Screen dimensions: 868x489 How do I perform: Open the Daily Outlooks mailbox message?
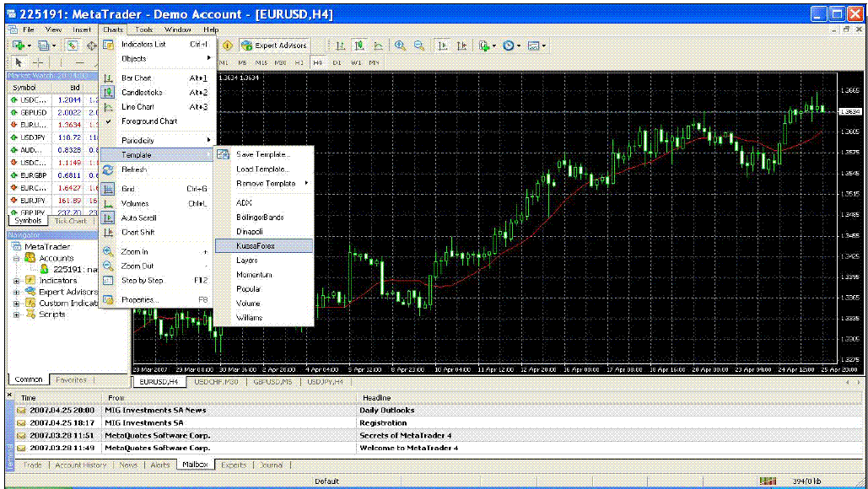(x=387, y=410)
